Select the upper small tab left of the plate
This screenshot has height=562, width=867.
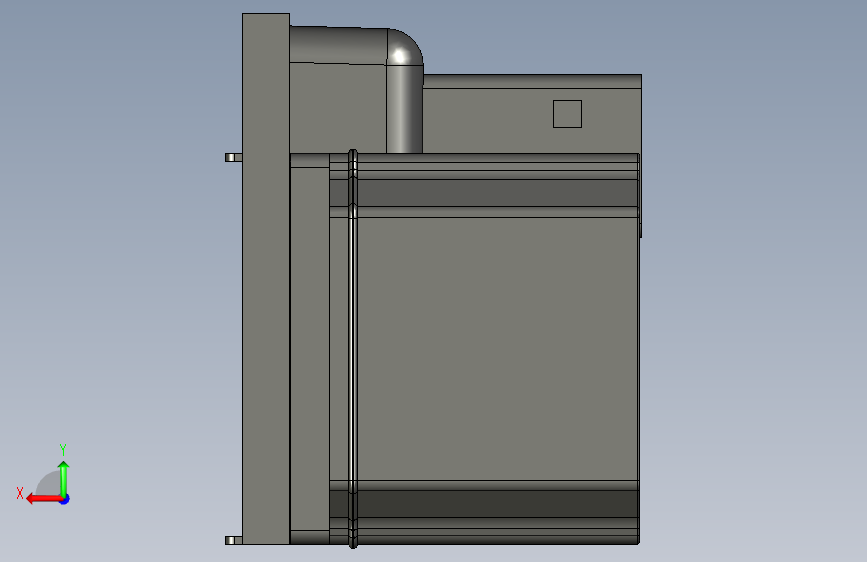(x=233, y=158)
